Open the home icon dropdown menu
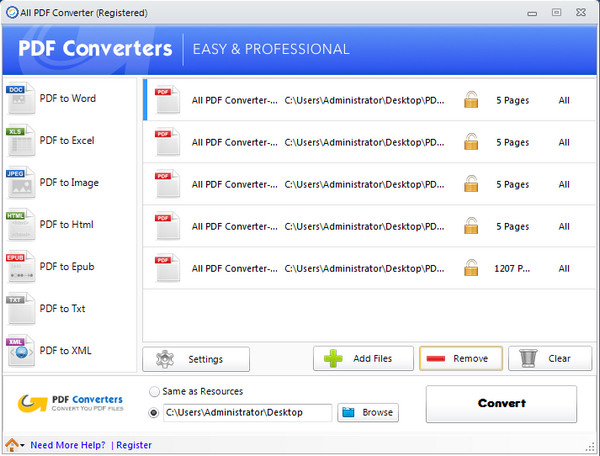The width and height of the screenshot is (600, 456). (15, 445)
